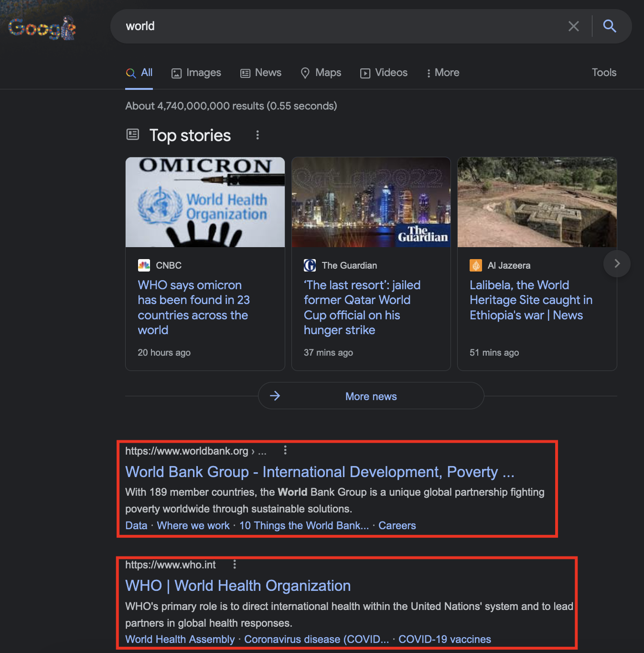Open three-dot menu beside who.int URL

click(x=235, y=565)
